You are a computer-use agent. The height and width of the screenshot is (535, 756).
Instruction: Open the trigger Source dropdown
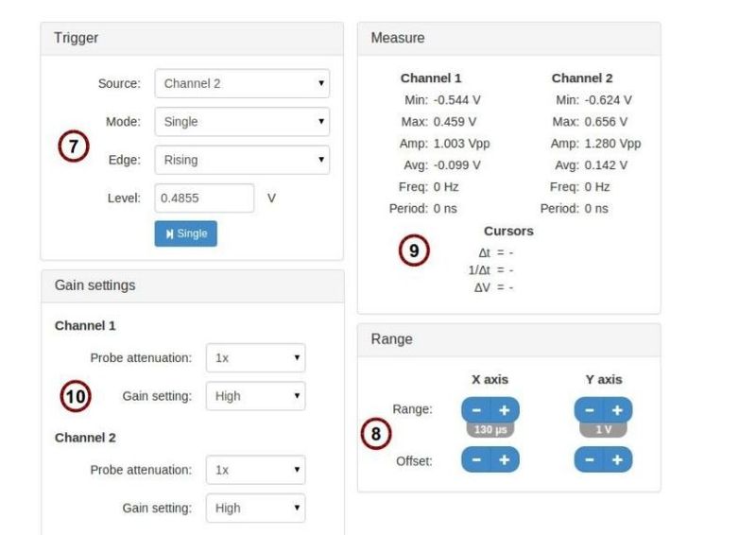coord(242,83)
